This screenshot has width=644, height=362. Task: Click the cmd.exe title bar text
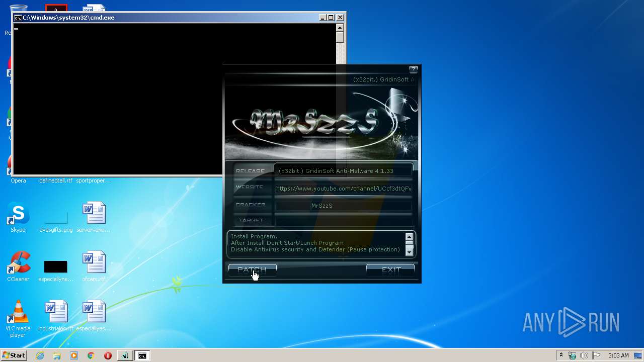coord(68,18)
